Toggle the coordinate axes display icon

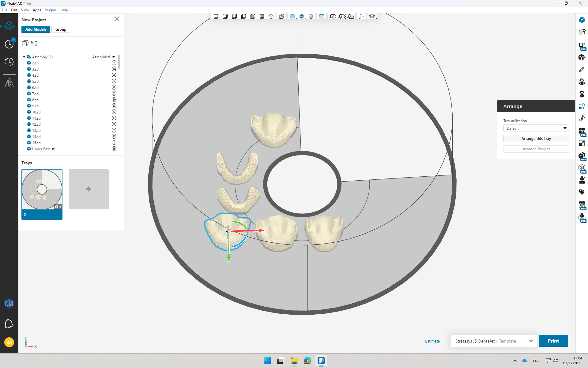coord(361,17)
